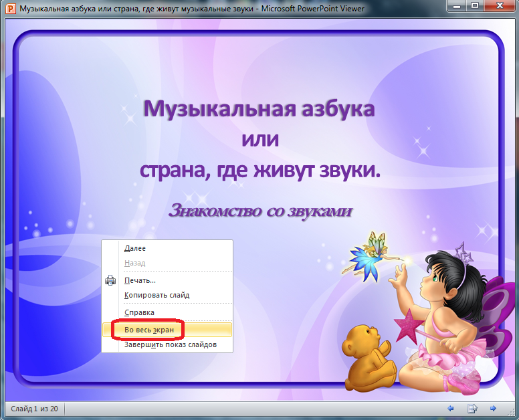Click the "Слайд 1 из 20" status indicator
This screenshot has width=519, height=420.
pyautogui.click(x=34, y=409)
